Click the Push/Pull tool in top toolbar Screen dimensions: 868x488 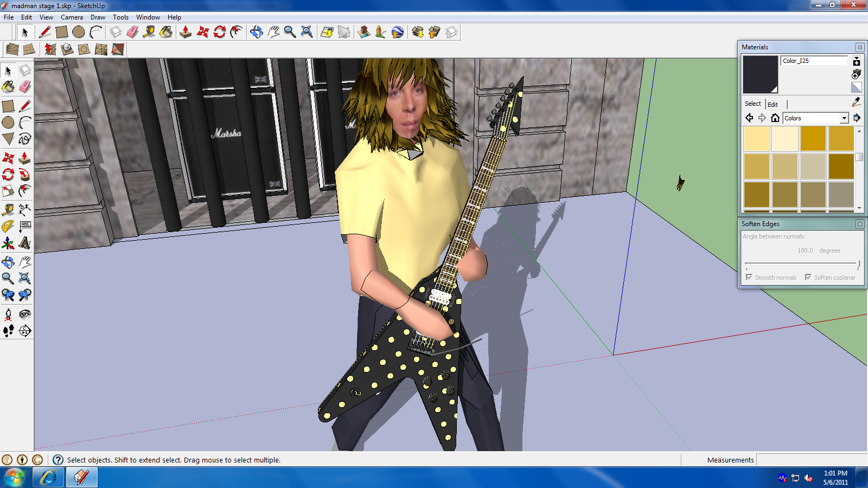186,33
